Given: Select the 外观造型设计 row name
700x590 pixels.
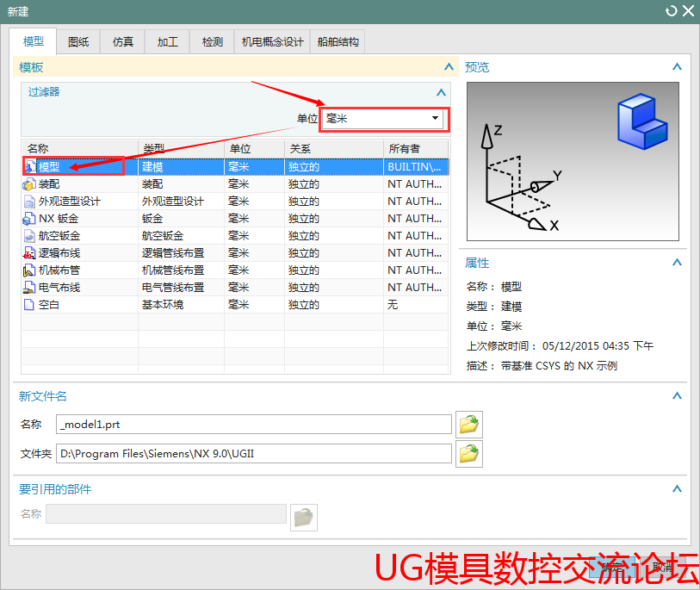Looking at the screenshot, I should click(70, 202).
